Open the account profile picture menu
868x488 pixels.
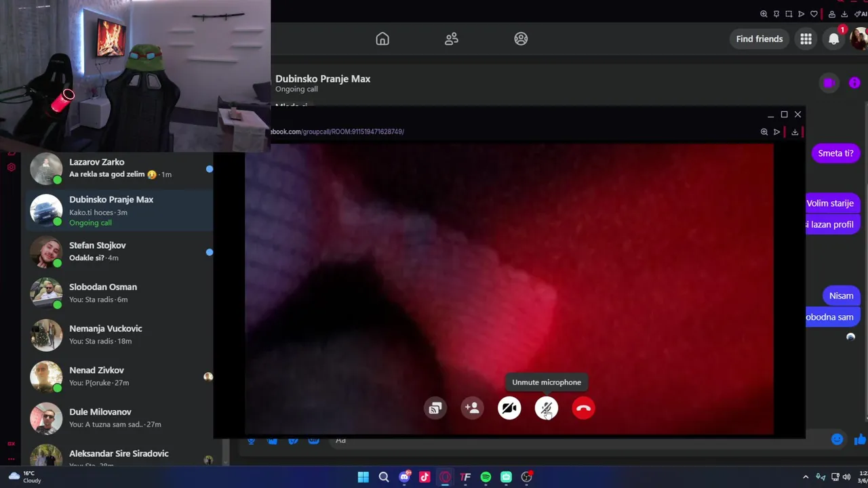click(x=860, y=39)
